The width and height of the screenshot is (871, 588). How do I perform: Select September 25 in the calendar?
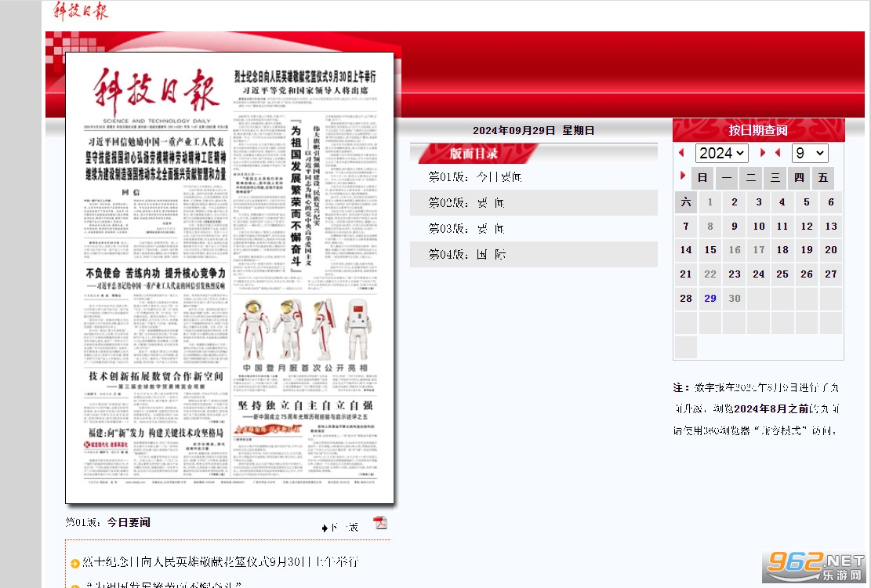[782, 274]
